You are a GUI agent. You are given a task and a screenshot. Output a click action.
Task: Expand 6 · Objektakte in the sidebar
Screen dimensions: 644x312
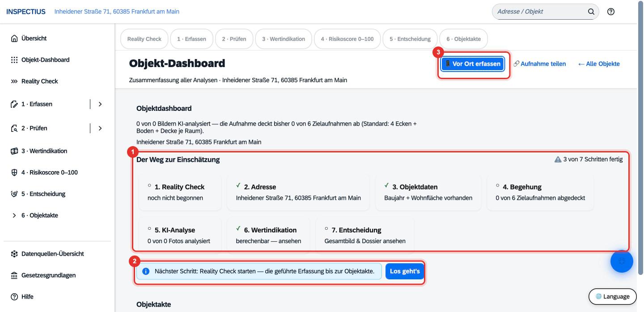[x=14, y=215]
